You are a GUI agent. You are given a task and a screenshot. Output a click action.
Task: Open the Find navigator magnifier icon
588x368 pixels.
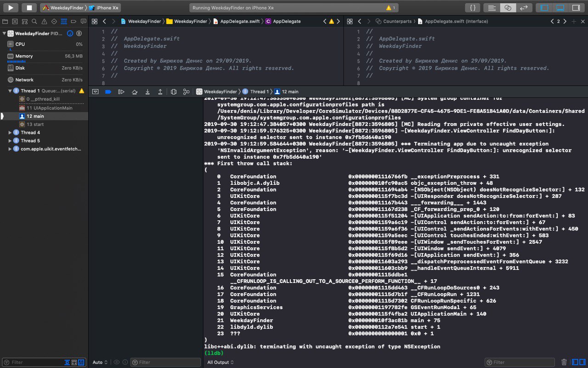pos(34,22)
